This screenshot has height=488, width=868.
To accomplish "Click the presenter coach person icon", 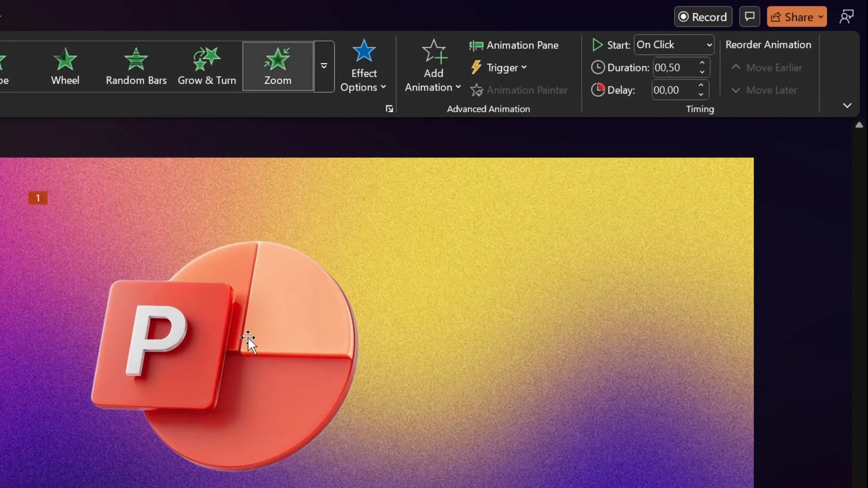I will (x=847, y=17).
